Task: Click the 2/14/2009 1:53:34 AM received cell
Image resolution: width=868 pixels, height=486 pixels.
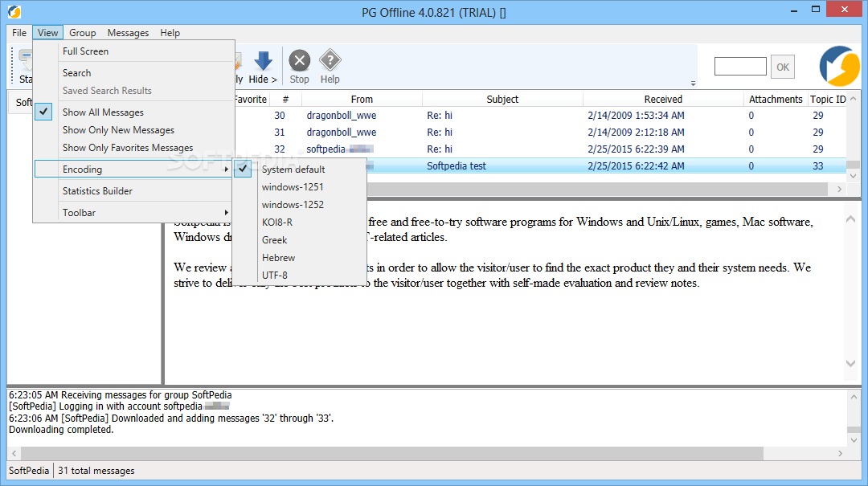Action: click(x=636, y=116)
